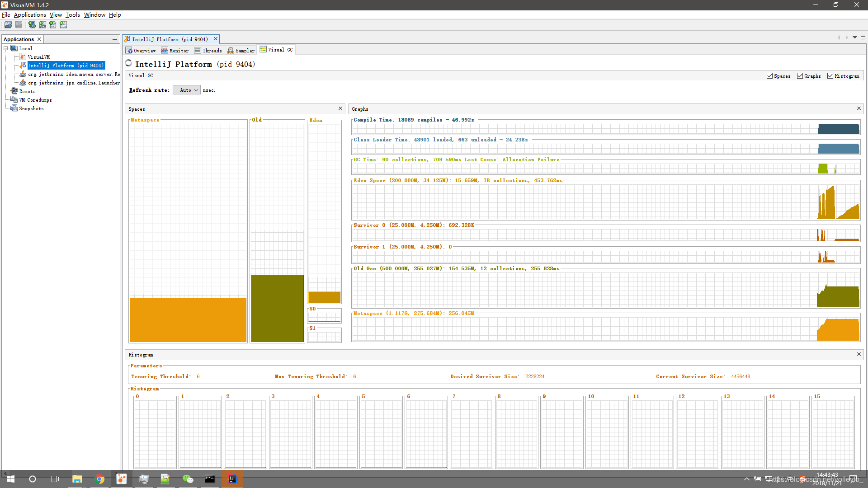This screenshot has height=488, width=868.
Task: Toggle the Graphs checkbox
Action: [x=800, y=76]
